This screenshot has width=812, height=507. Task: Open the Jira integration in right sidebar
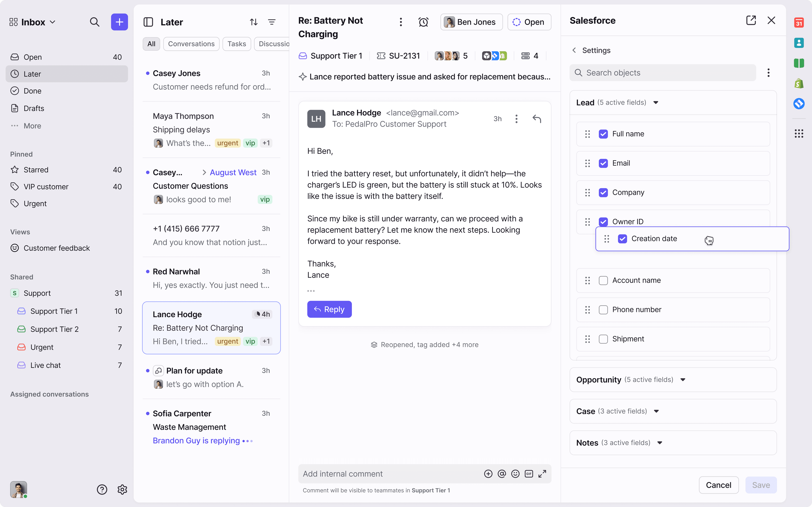(x=799, y=104)
